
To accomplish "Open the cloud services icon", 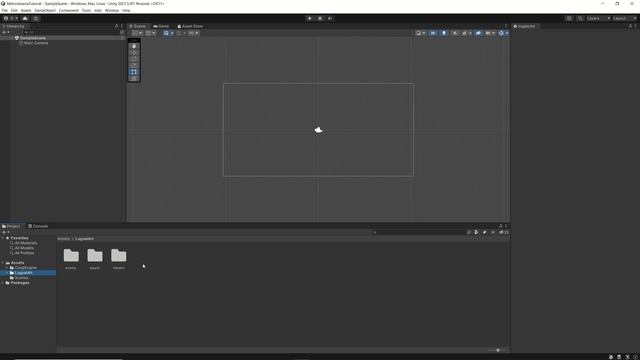I will [25, 18].
